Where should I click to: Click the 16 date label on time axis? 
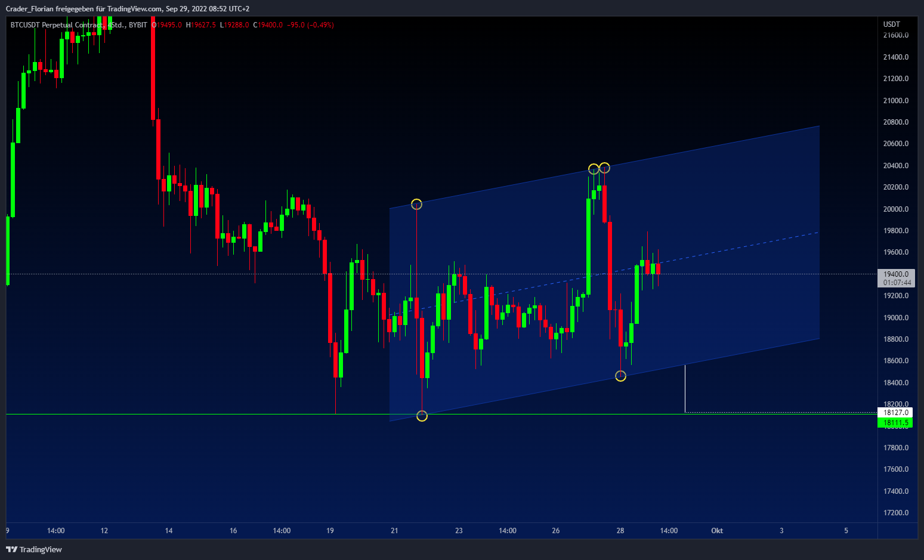point(233,531)
